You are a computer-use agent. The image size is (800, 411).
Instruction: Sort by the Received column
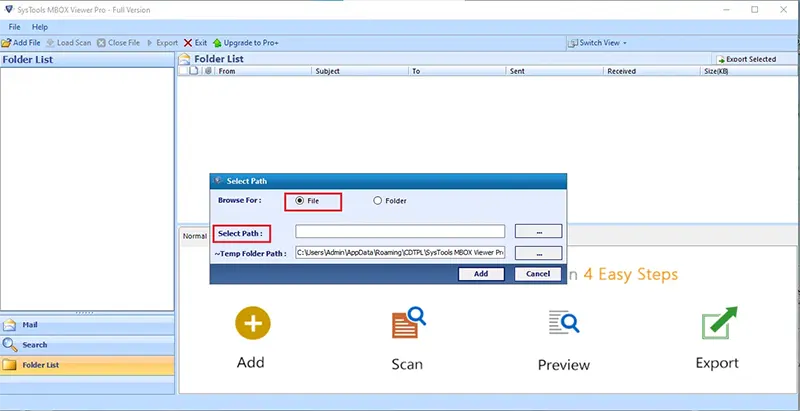[x=652, y=71]
